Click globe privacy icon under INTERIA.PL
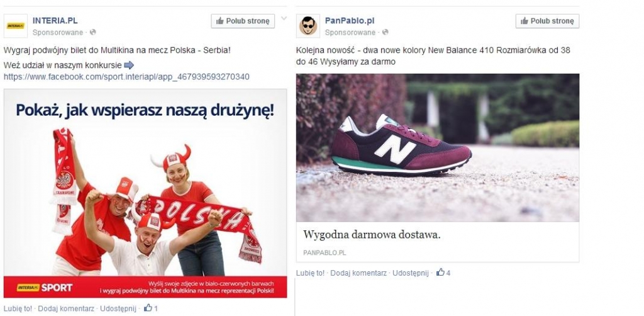 93,32
